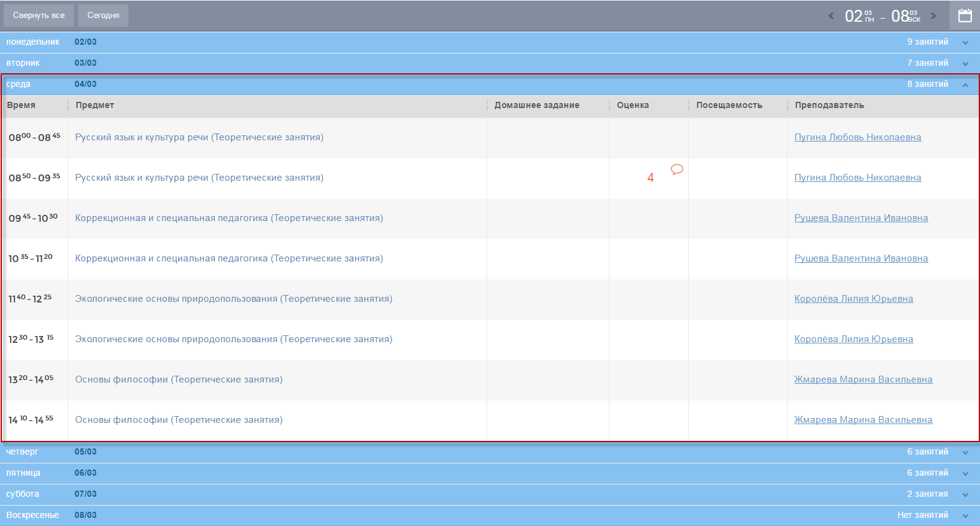980x526 pixels.
Task: Expand Thursday 05/03 lessons chevron
Action: click(965, 453)
